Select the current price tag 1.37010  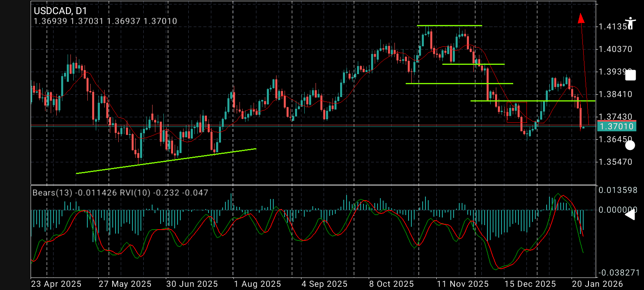point(617,126)
